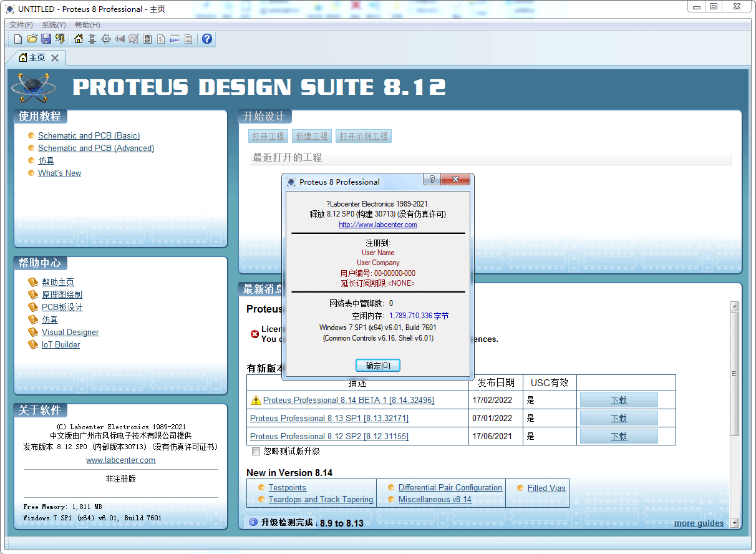Screen dimensions: 756x554
Task: Click the book icon beside Visual Designer
Action: coord(33,332)
